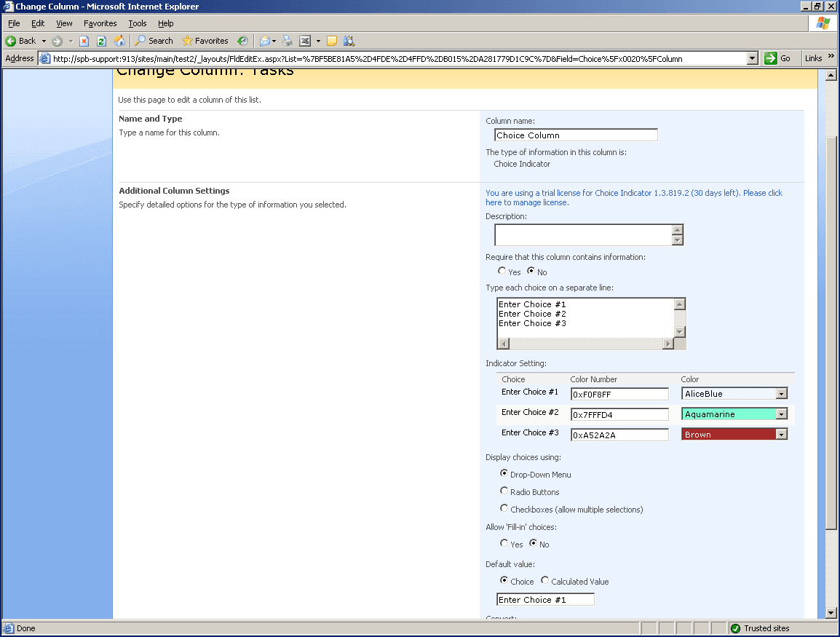Click the Trusted sites status icon
Image resolution: width=840 pixels, height=637 pixels.
735,628
